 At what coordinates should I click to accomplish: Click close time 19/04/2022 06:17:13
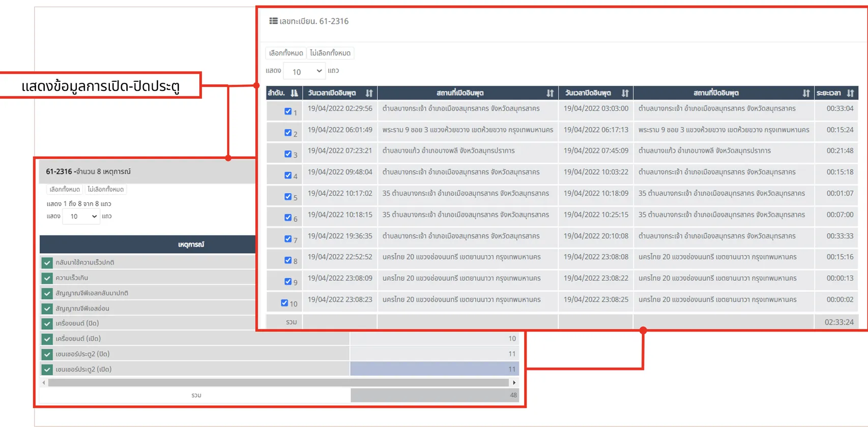[596, 130]
